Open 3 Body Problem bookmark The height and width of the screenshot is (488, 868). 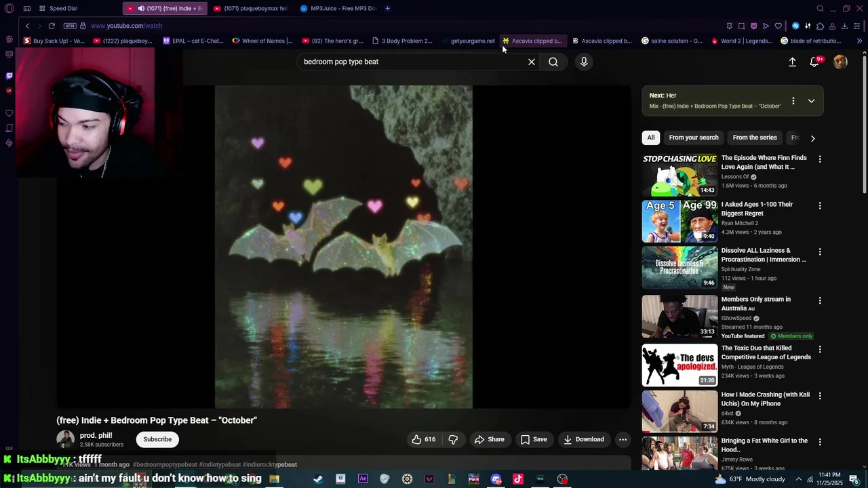(x=402, y=41)
